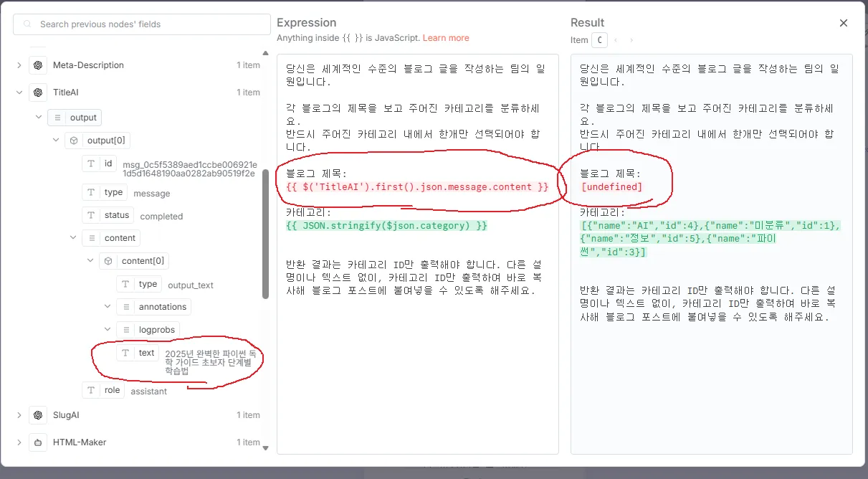This screenshot has width=868, height=479.
Task: Click the HTML-Maker node icon
Action: coord(37,442)
